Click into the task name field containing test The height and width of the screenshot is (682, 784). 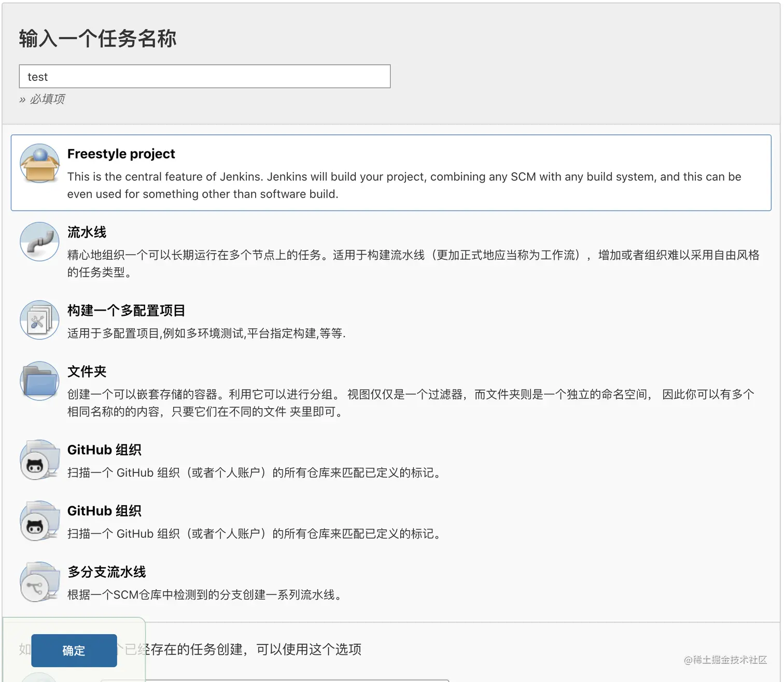(205, 76)
